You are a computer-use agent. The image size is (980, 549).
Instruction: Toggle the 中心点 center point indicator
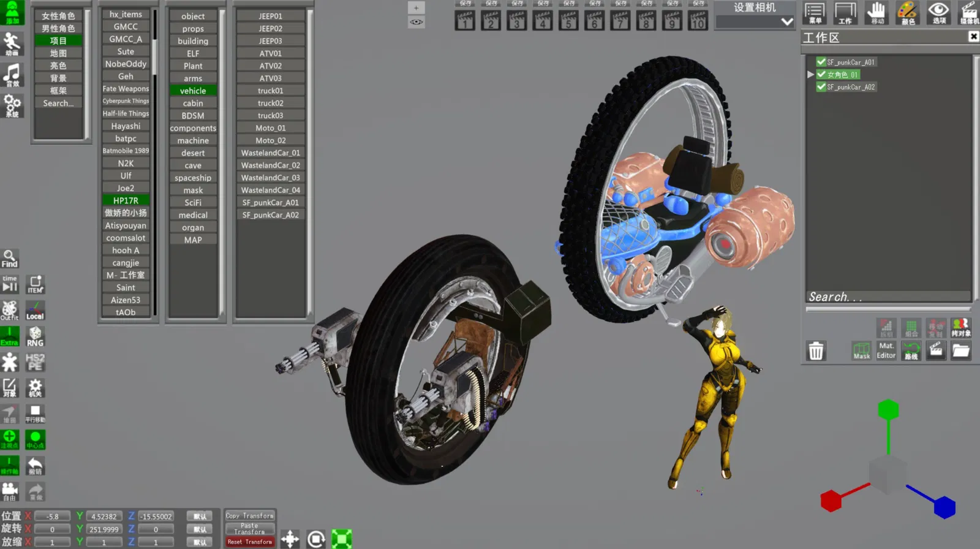click(x=35, y=440)
